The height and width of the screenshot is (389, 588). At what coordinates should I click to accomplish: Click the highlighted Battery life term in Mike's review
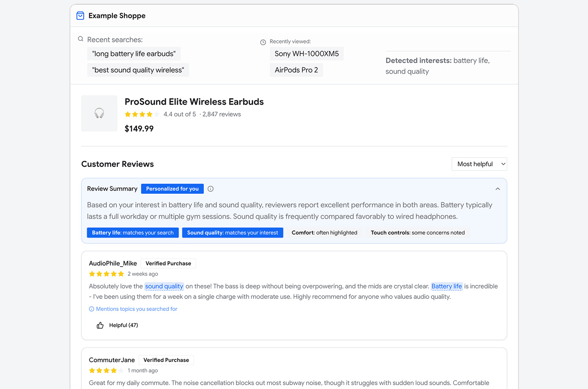[446, 286]
